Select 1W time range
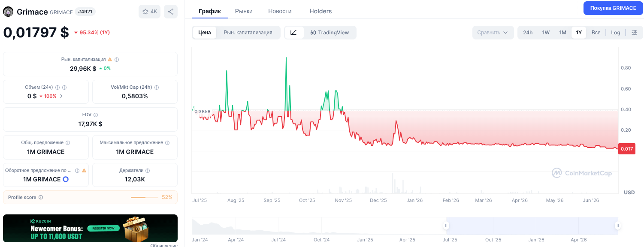This screenshot has width=644, height=247. 546,33
